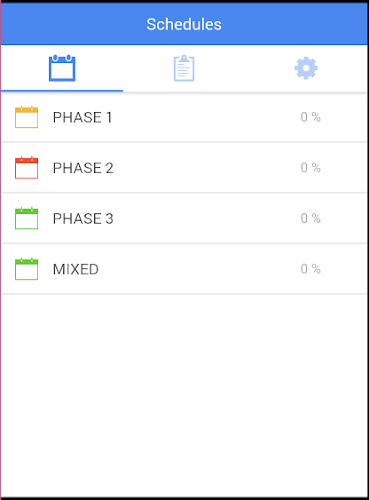The image size is (369, 500).
Task: Click the PHASE 1 progress percentage
Action: click(310, 117)
